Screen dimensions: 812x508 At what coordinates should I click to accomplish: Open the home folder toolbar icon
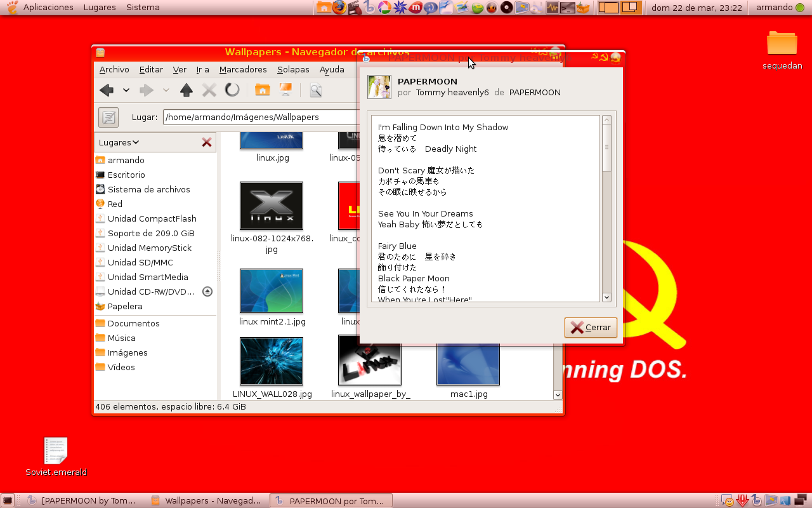pyautogui.click(x=262, y=90)
